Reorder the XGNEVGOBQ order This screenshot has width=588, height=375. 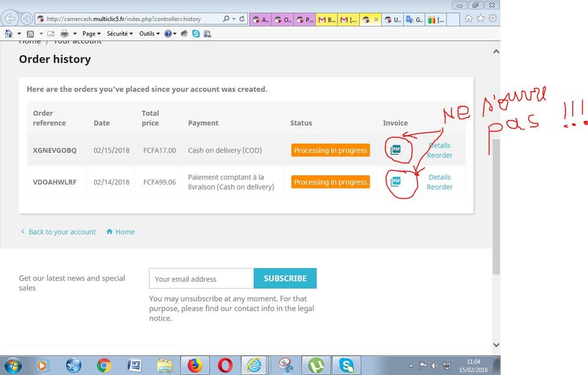[x=439, y=155]
